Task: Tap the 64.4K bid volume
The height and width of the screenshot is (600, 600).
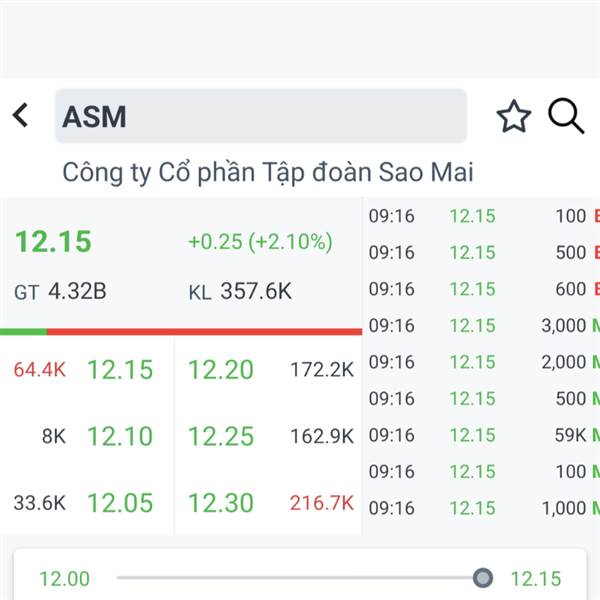Action: 40,370
